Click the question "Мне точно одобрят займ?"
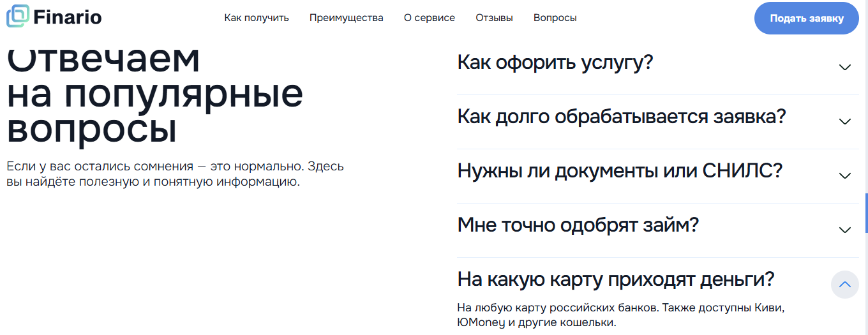 pyautogui.click(x=578, y=225)
